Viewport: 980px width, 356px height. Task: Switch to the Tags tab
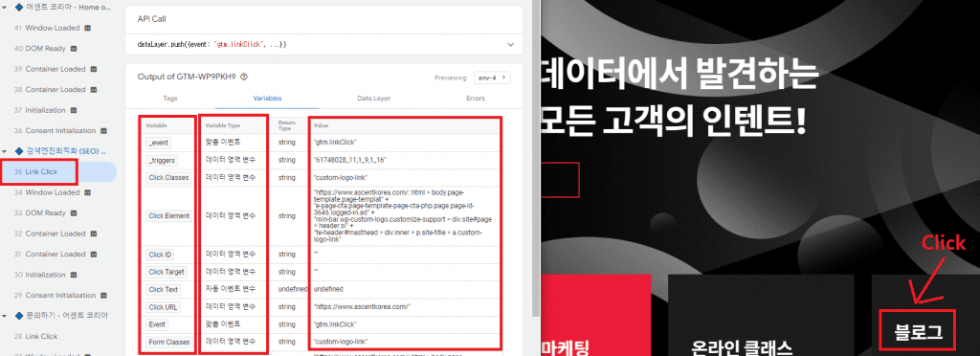[x=170, y=99]
